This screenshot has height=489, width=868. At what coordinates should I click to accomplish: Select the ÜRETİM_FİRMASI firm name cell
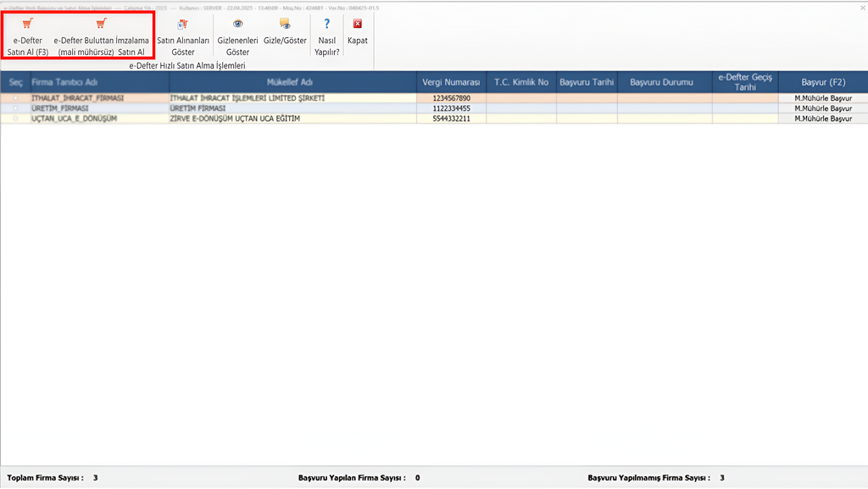click(100, 108)
